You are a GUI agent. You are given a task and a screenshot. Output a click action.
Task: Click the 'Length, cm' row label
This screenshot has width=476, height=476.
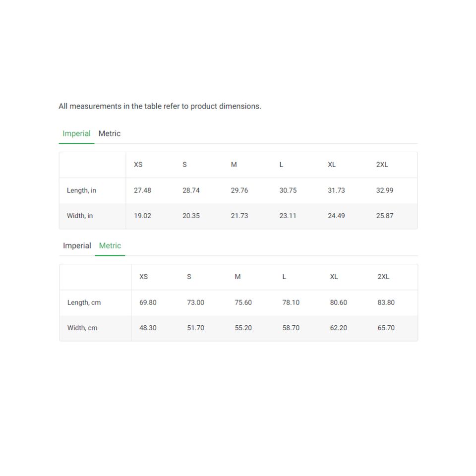[x=84, y=302]
